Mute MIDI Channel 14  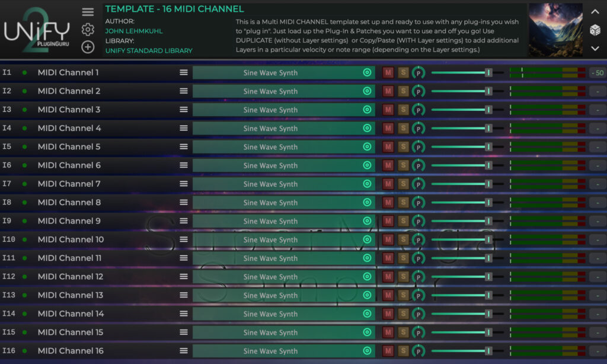[388, 314]
